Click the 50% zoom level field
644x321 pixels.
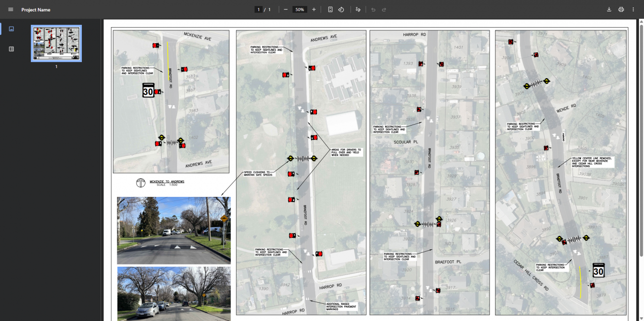300,10
